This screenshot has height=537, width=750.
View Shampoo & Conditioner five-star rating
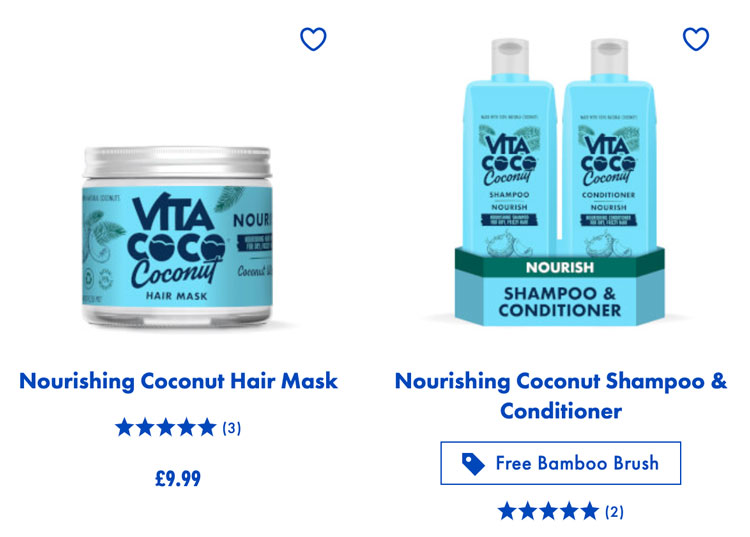pos(548,511)
